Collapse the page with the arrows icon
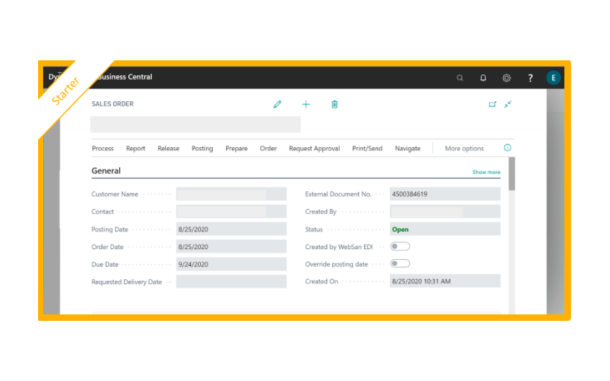The width and height of the screenshot is (610, 381). point(508,104)
